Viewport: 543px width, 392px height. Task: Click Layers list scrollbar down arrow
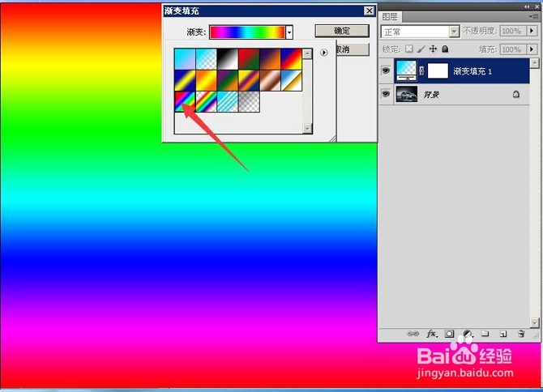tap(534, 323)
